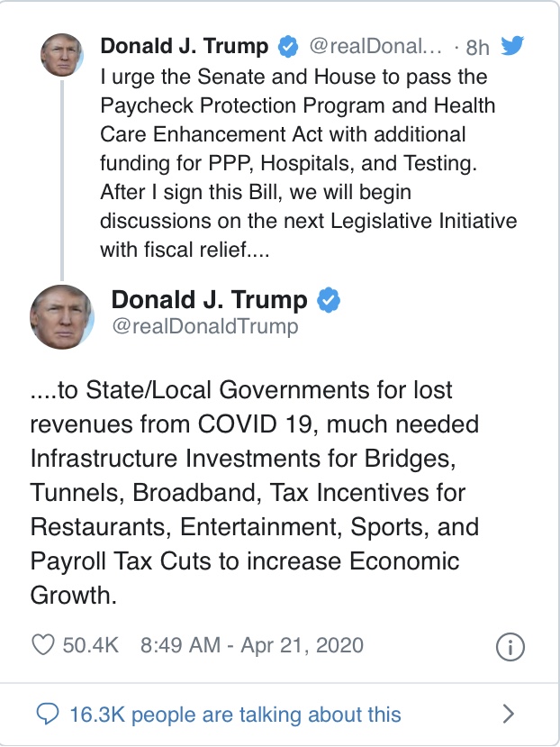
Task: Click the truncated @realDonal... handle in parent tweet
Action: click(375, 46)
